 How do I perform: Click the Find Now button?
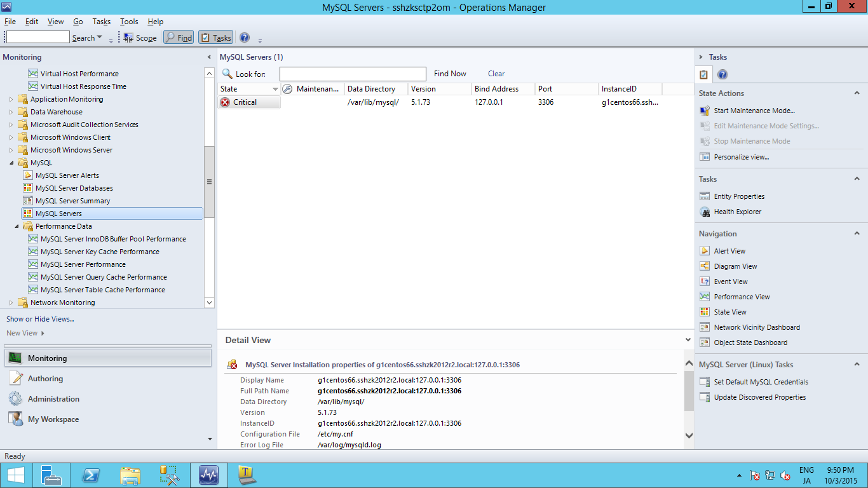450,74
